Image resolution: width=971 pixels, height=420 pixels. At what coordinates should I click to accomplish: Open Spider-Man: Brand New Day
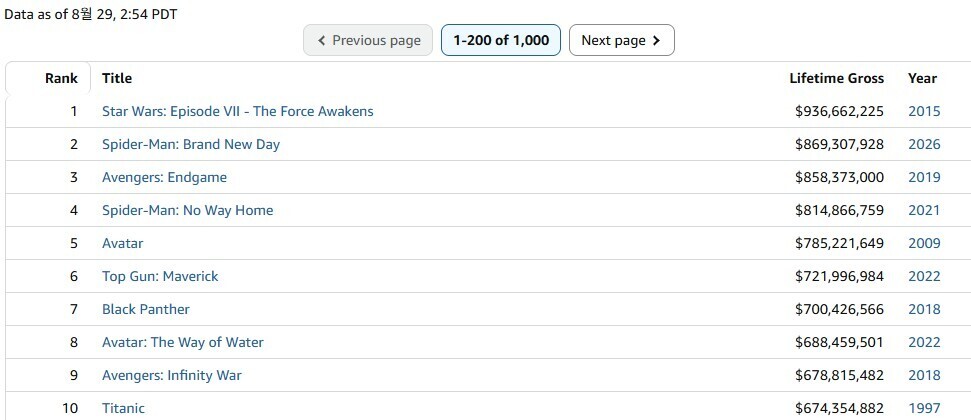coord(191,144)
